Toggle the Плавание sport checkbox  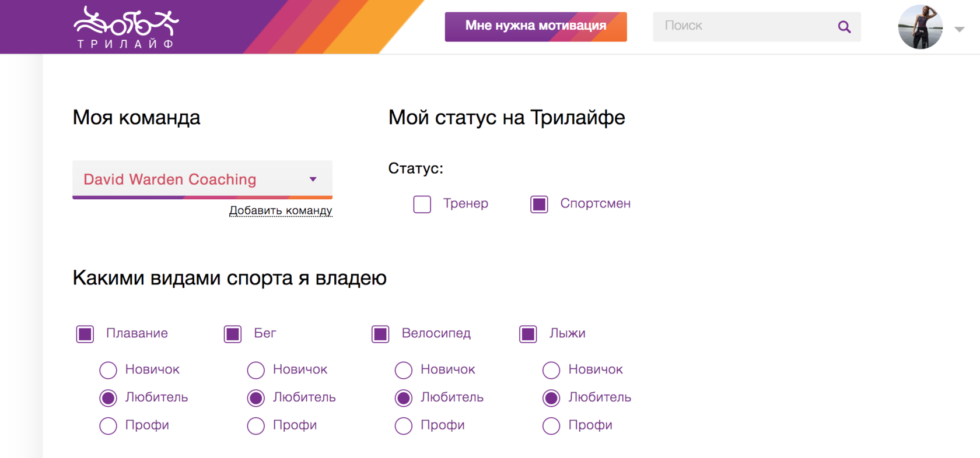tap(85, 334)
